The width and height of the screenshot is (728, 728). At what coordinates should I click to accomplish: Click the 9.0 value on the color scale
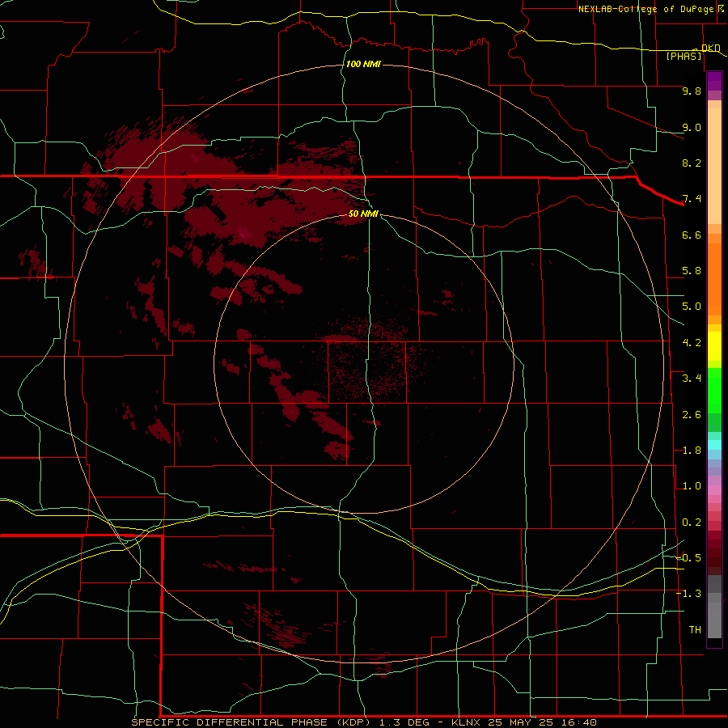pos(692,127)
